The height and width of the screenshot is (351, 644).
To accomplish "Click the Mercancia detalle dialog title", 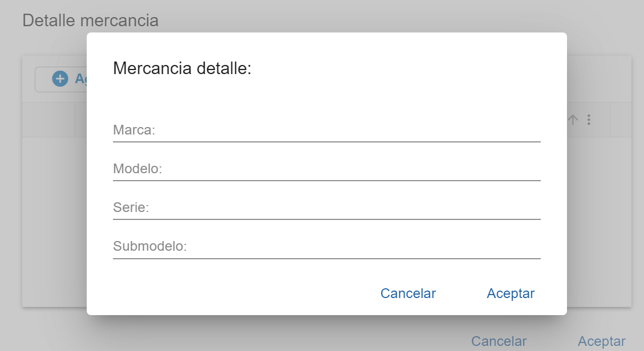I will click(x=182, y=68).
